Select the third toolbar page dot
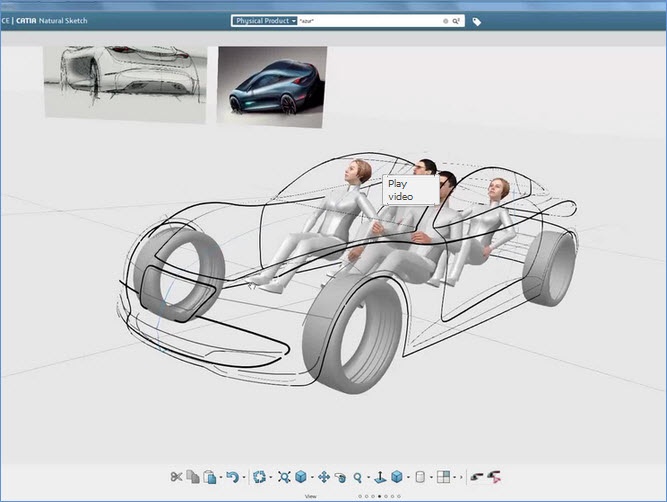Viewport: 667px width, 502px height. point(373,496)
